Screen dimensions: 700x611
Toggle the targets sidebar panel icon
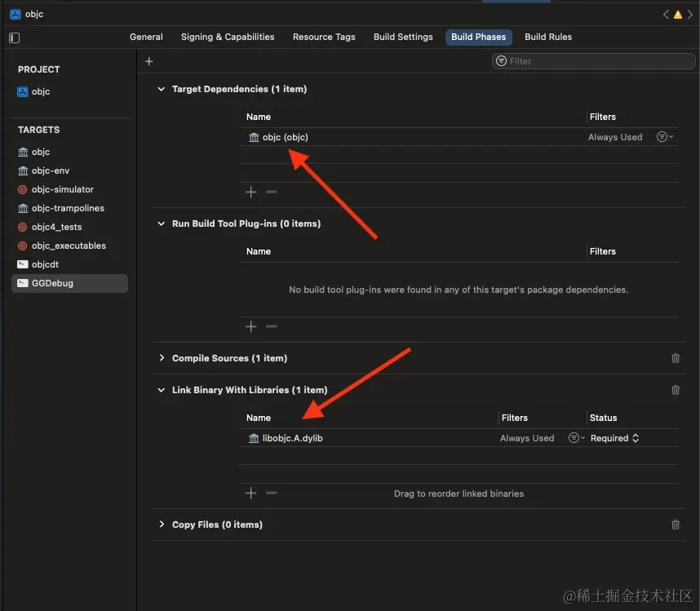15,38
